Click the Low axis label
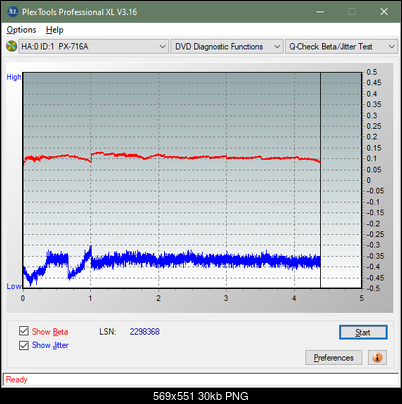The height and width of the screenshot is (404, 402). coord(14,286)
